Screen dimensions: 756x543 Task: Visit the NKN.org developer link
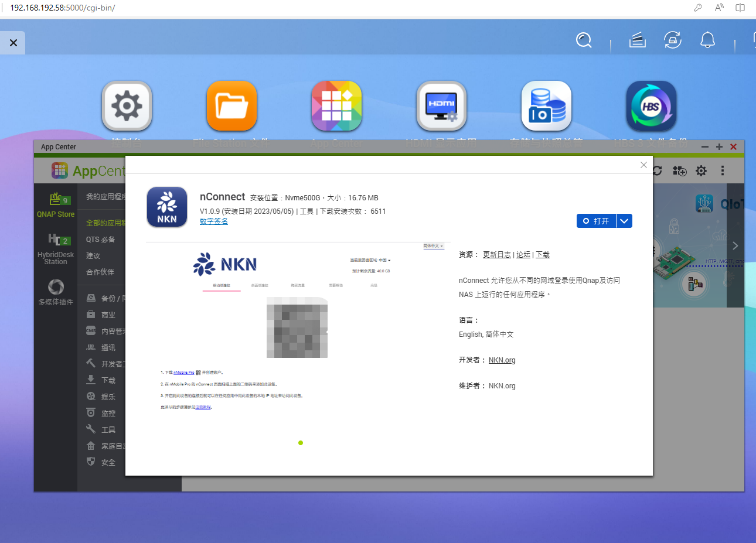(502, 360)
